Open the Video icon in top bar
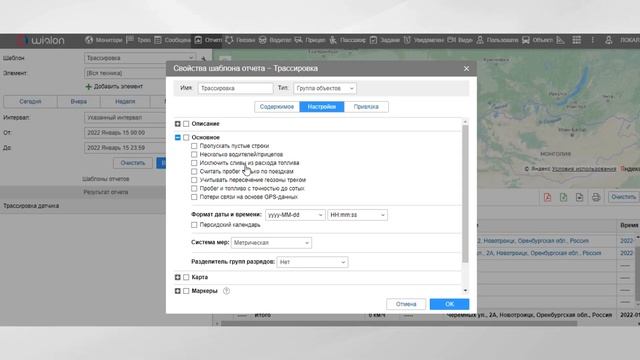Screen dimensions: 640x360 pos(451,40)
